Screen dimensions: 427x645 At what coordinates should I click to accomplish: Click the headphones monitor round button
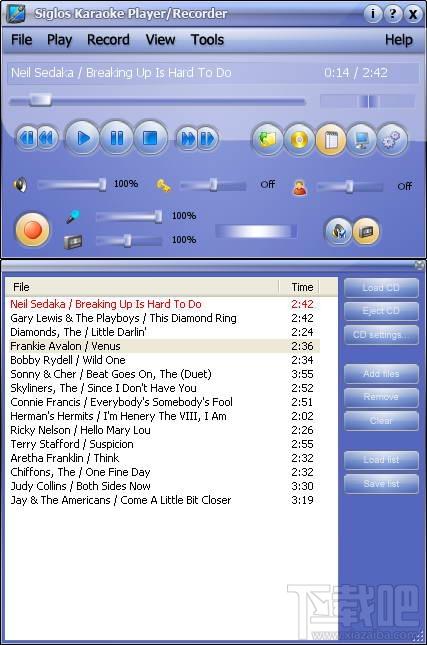338,232
